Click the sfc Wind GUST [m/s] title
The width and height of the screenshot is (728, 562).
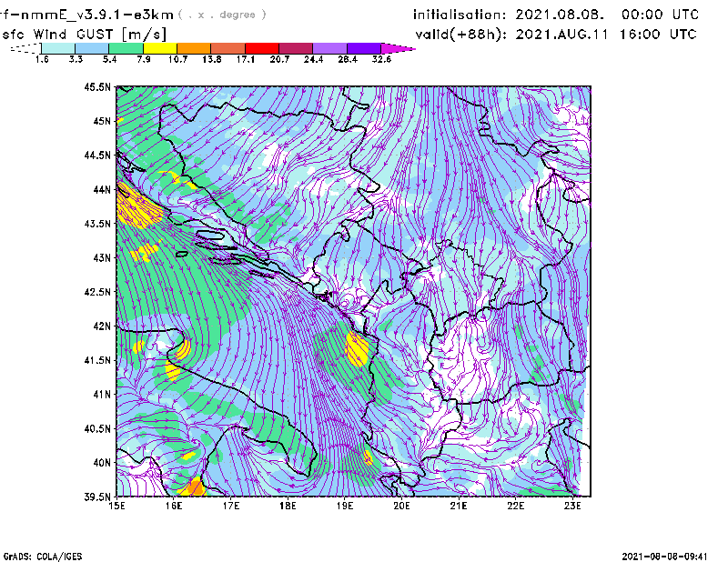84,35
